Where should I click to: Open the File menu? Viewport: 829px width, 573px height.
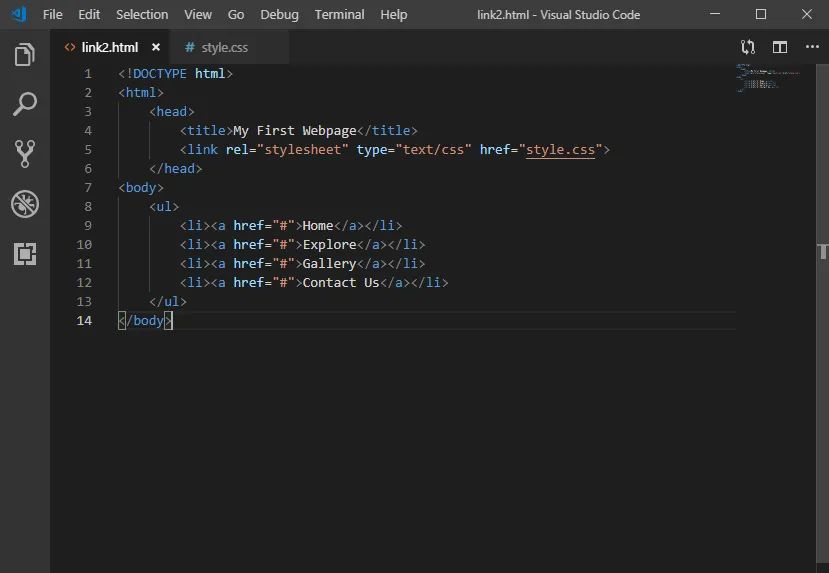[52, 15]
